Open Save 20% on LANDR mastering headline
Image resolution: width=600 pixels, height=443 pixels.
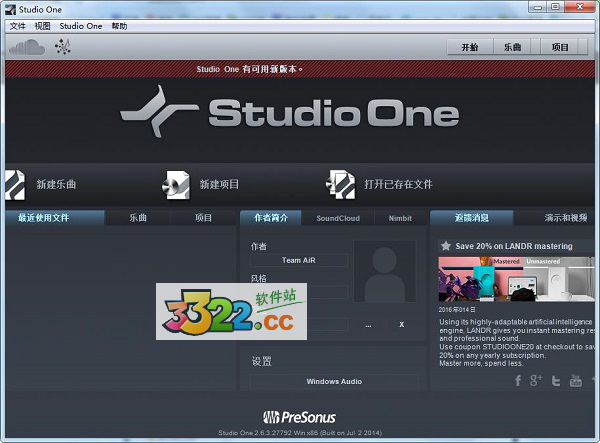click(514, 246)
